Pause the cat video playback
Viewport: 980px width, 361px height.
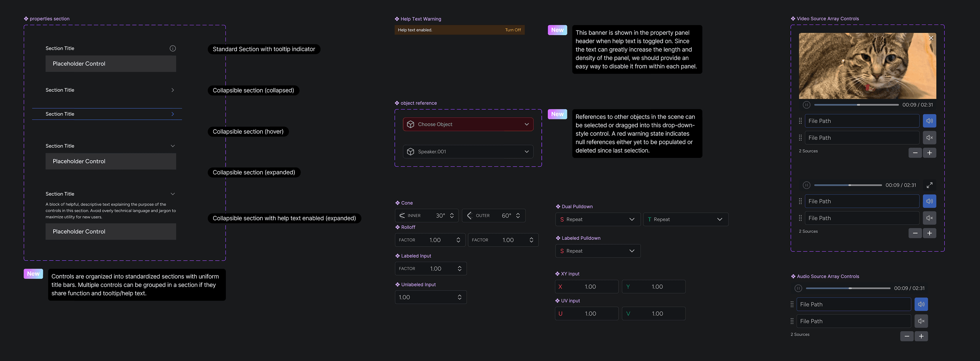807,104
